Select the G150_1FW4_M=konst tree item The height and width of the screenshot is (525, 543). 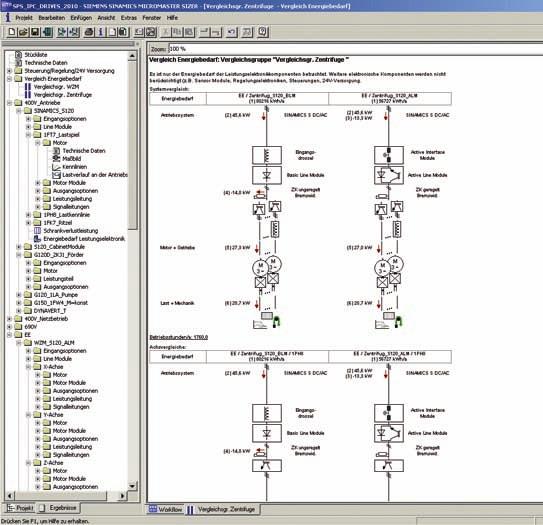coord(61,303)
